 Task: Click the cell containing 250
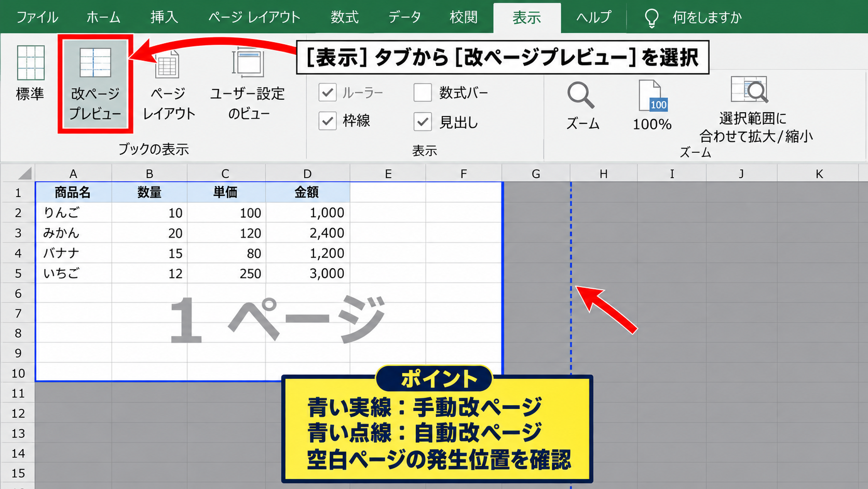coord(226,273)
